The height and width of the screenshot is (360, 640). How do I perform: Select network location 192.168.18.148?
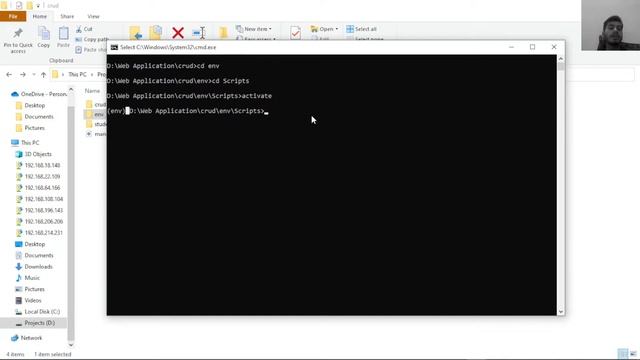[x=38, y=165]
